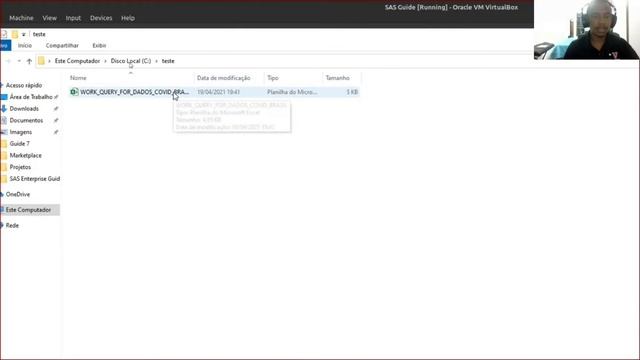The height and width of the screenshot is (360, 640).
Task: Expand chevron before Este Computador breadcrumb
Action: 49,61
